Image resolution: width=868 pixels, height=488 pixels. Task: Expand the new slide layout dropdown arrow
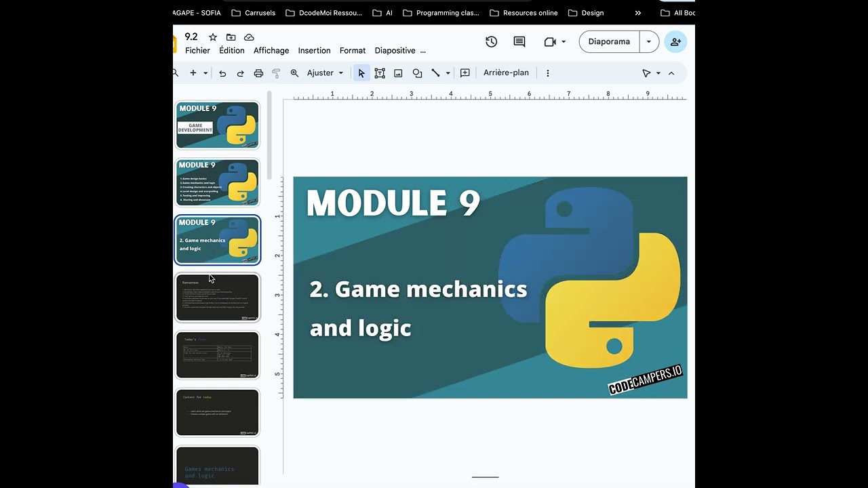(205, 73)
